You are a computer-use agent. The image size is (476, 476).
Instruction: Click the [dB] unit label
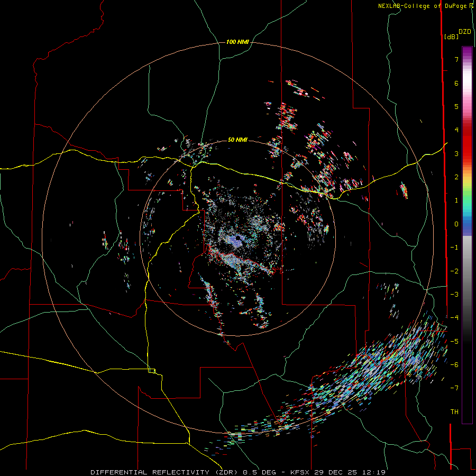(451, 36)
